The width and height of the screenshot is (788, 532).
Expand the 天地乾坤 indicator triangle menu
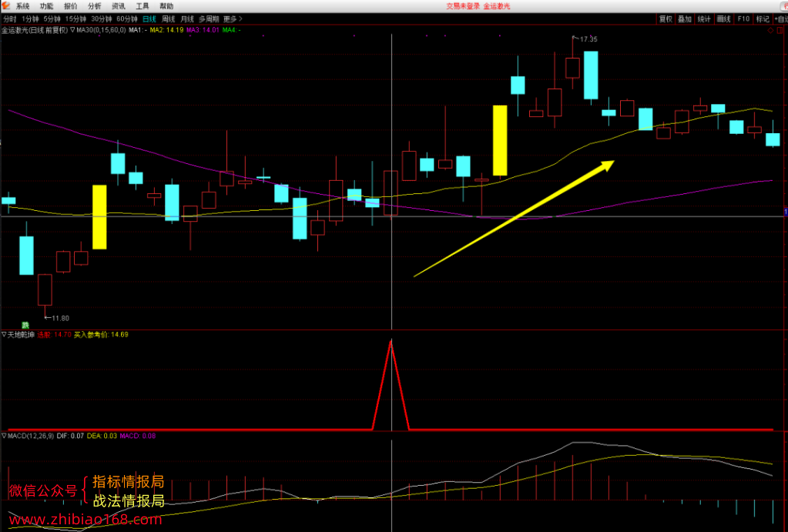tap(4, 335)
